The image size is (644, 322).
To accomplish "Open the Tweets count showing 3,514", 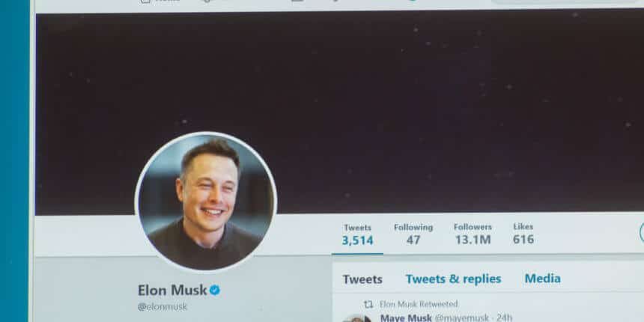I will (x=357, y=234).
